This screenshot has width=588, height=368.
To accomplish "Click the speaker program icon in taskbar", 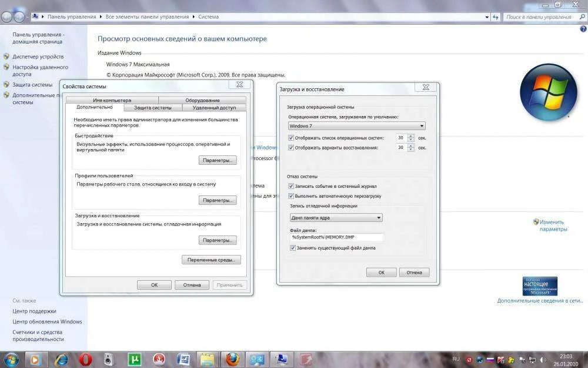I will pyautogui.click(x=108, y=360).
